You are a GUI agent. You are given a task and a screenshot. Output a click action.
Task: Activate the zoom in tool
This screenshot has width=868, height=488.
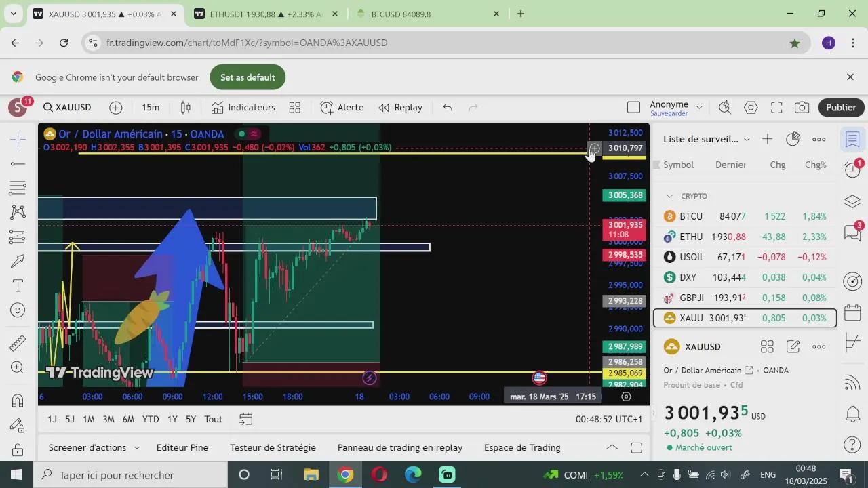(x=18, y=367)
